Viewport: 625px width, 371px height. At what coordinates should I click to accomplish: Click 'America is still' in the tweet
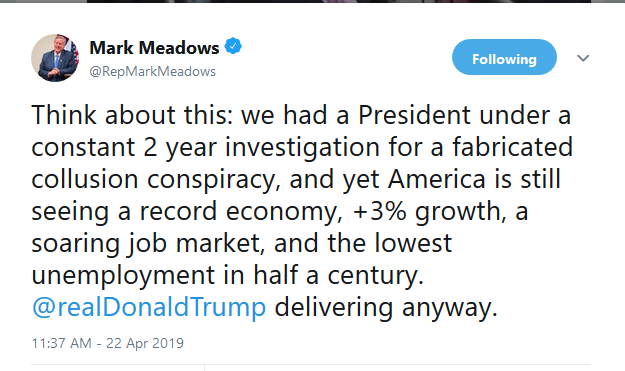474,179
